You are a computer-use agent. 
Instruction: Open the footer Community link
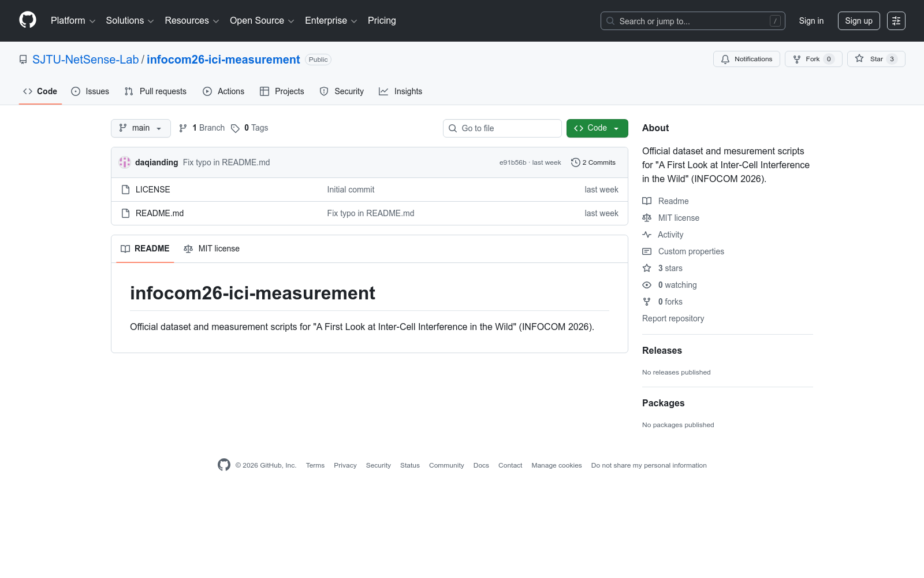[x=446, y=465]
